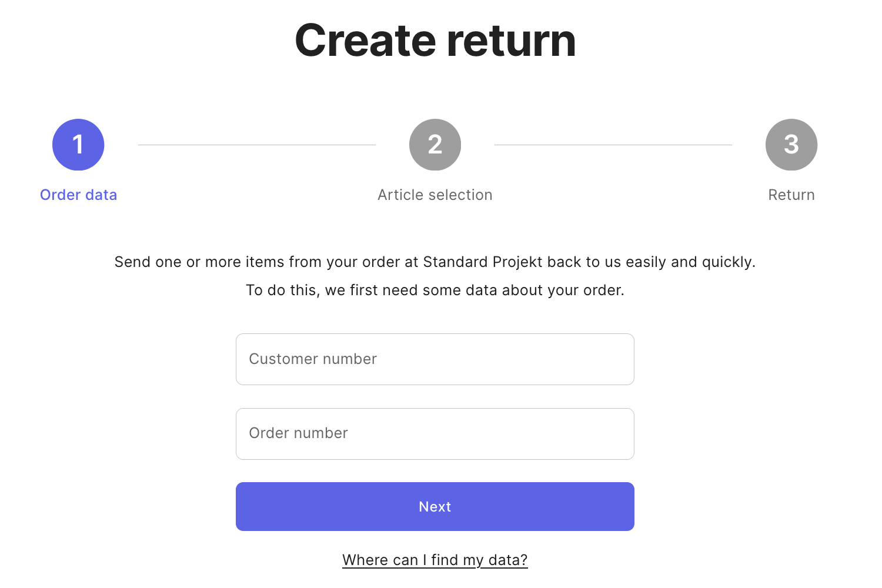Image resolution: width=882 pixels, height=588 pixels.
Task: Focus the Order number field
Action: pyautogui.click(x=435, y=434)
